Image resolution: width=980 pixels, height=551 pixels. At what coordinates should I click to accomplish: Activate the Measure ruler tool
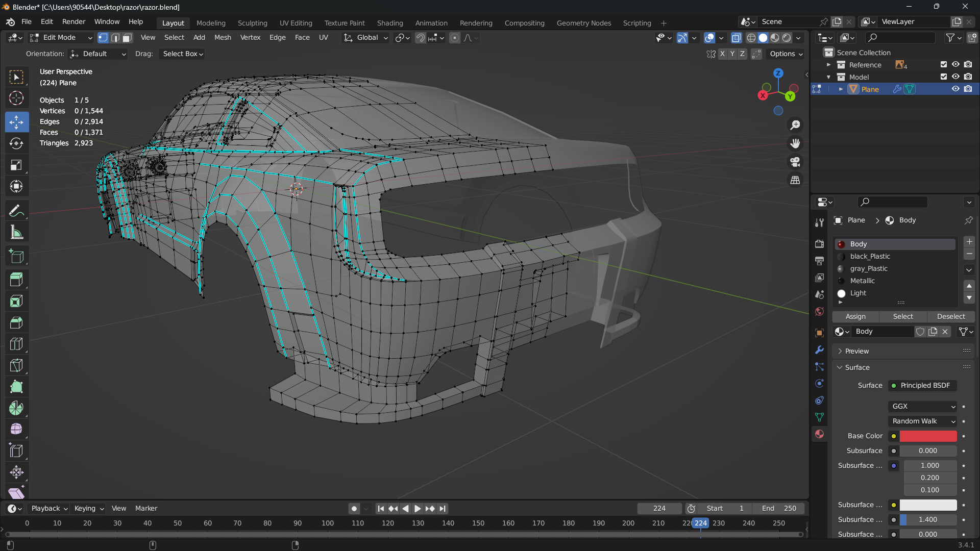16,233
